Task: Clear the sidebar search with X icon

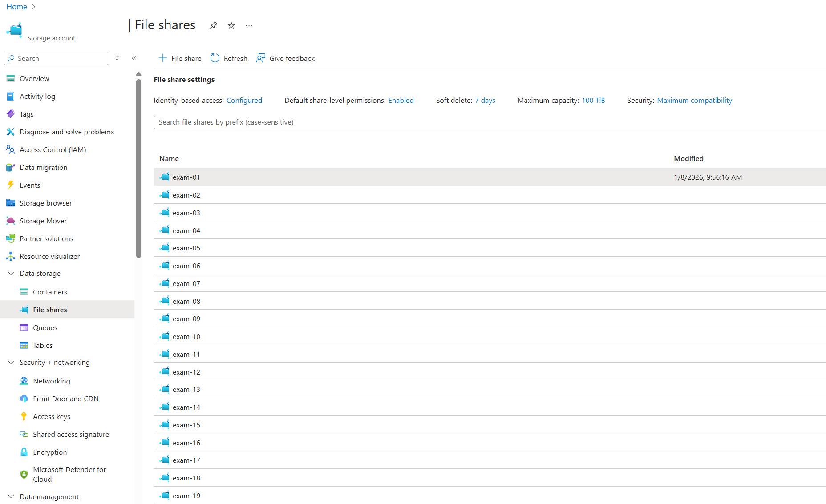Action: click(117, 58)
